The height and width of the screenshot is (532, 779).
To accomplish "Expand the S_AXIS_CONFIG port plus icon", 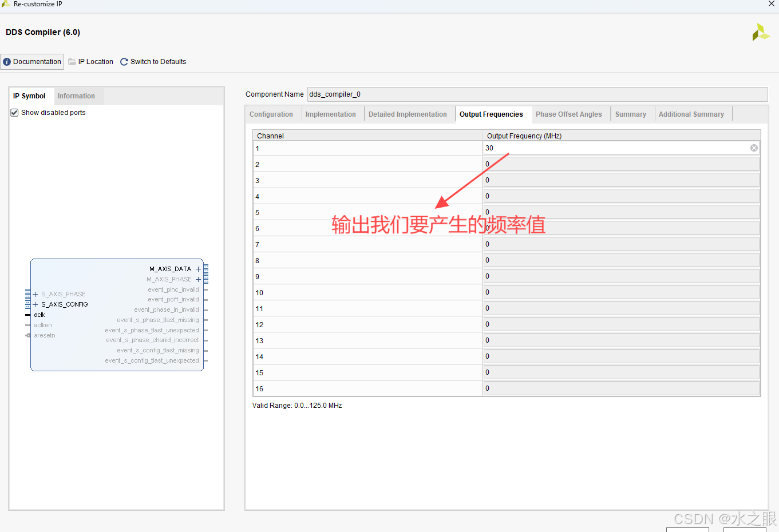I will point(35,304).
